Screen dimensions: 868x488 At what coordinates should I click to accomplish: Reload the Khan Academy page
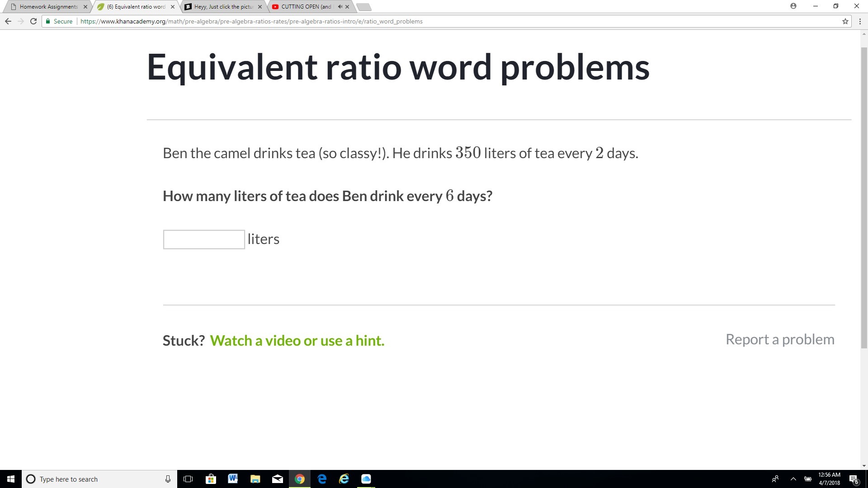pos(33,21)
